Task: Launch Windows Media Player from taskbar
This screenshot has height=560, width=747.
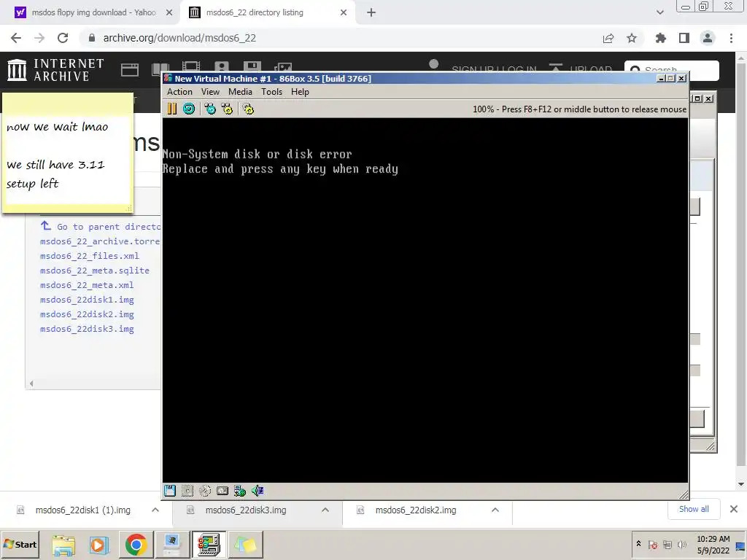Action: 99,545
